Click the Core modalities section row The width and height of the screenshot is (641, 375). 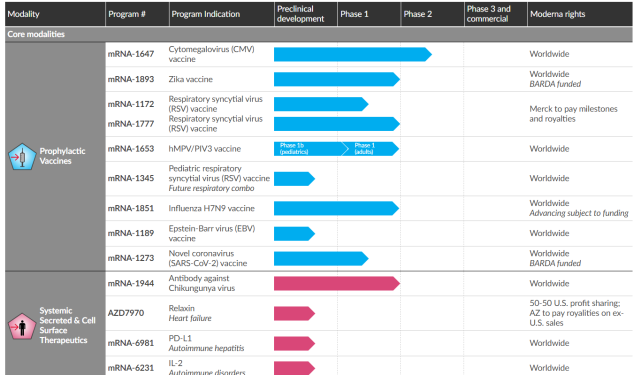click(319, 34)
